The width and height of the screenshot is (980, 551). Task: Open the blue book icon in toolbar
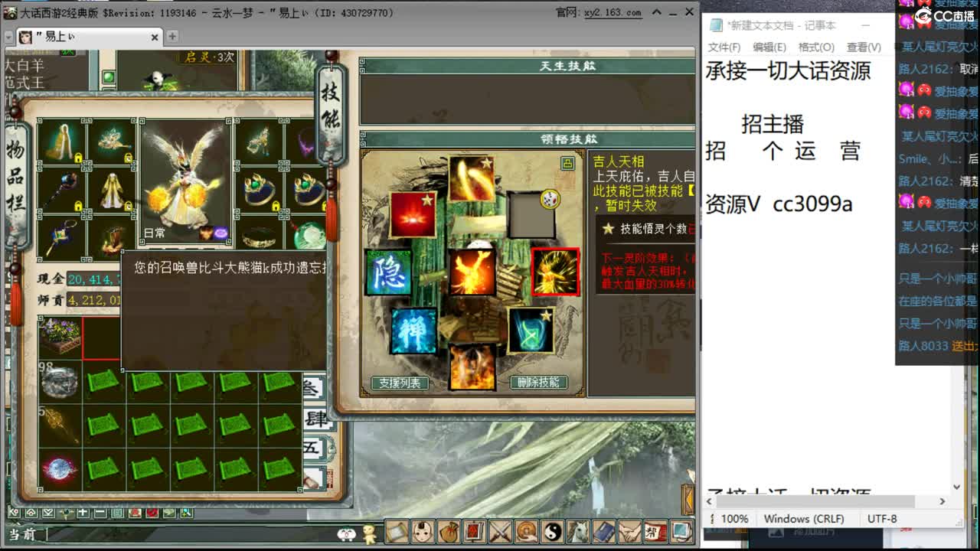(x=603, y=530)
